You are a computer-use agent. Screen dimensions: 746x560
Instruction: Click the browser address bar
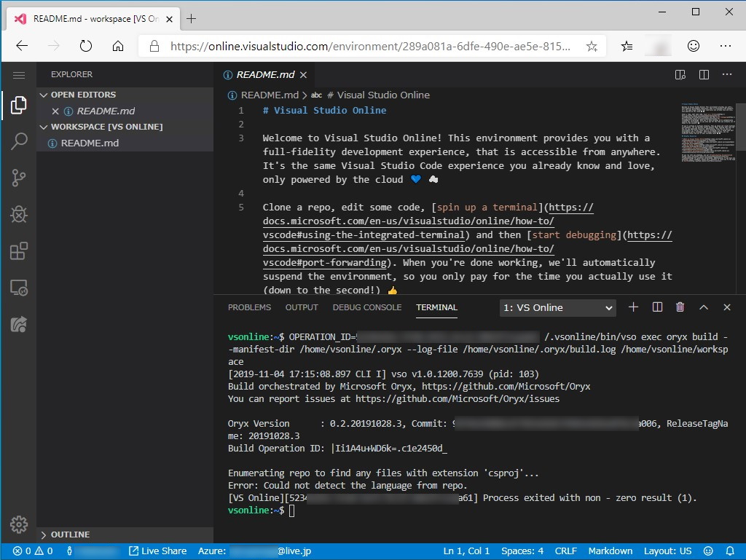point(364,45)
